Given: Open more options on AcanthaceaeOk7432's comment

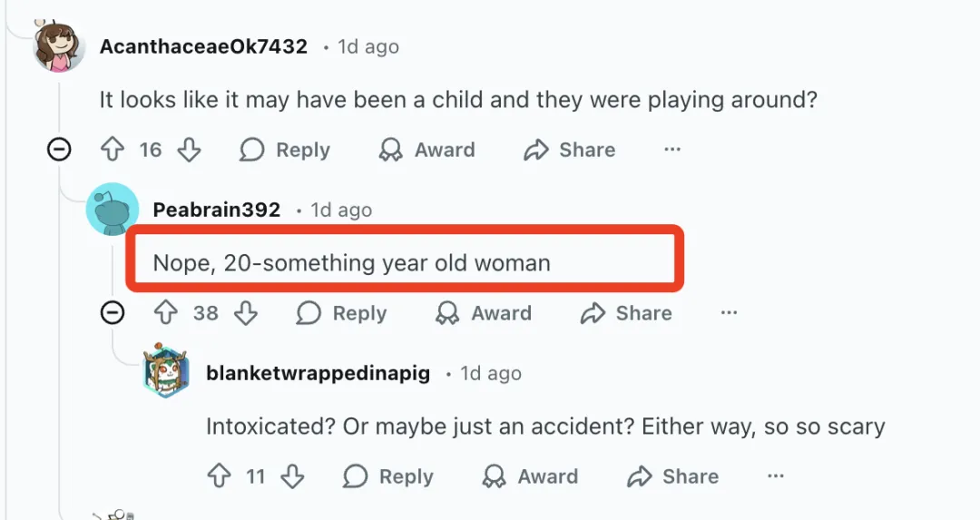Looking at the screenshot, I should pyautogui.click(x=672, y=150).
